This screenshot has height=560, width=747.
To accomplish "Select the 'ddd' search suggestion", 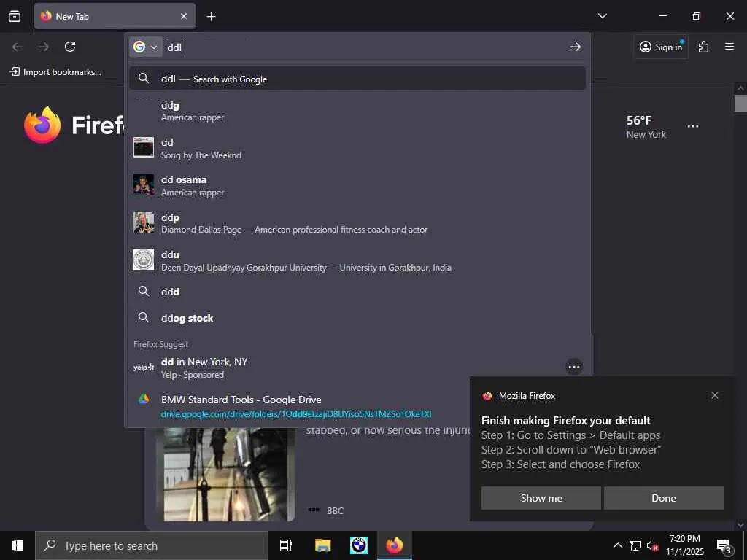I will tap(357, 292).
